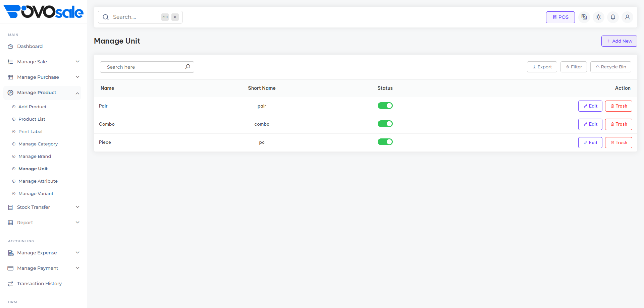Open the notifications bell icon
The image size is (644, 308).
click(613, 17)
